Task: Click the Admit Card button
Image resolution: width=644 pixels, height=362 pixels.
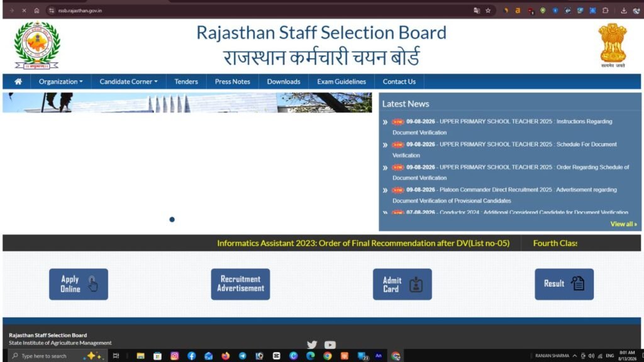Action: (x=402, y=284)
